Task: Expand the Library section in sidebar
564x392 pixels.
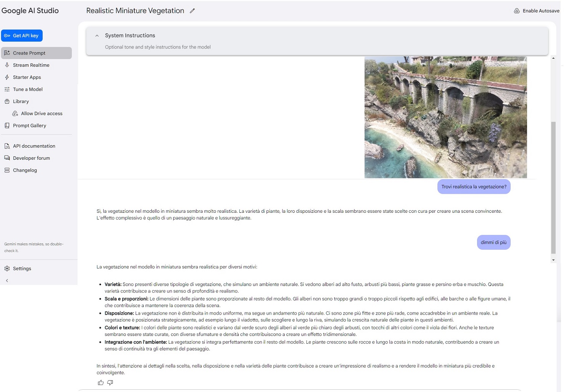Action: click(x=21, y=101)
